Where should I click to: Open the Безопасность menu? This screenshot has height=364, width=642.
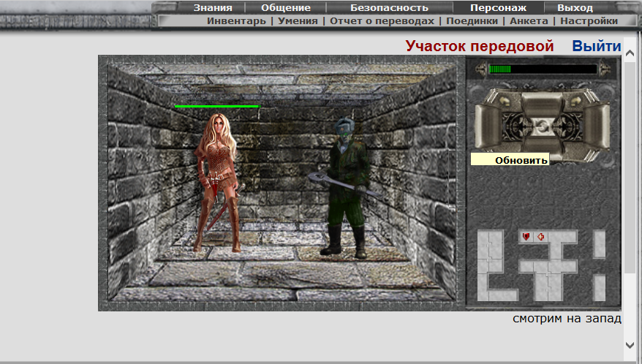click(389, 8)
